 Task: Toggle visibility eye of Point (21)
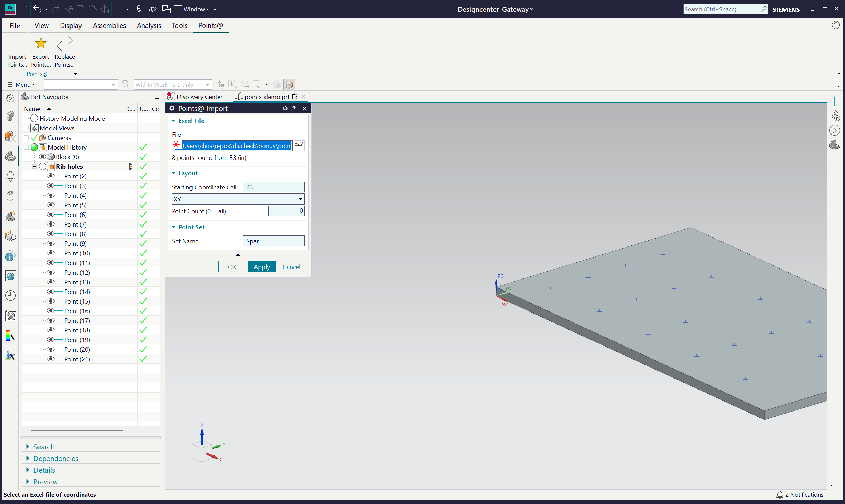51,359
